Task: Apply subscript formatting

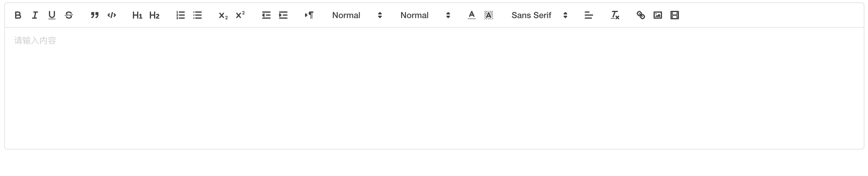Action: coord(223,15)
